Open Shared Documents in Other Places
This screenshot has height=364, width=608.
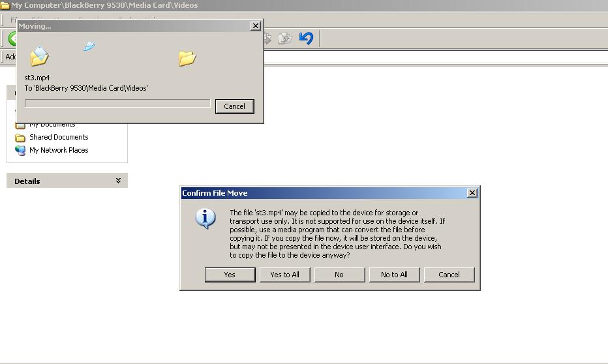click(x=59, y=137)
